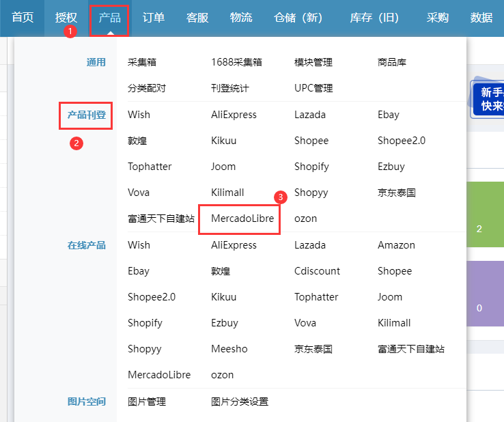Open Lazada under 在线产品
This screenshot has height=422, width=504.
click(310, 245)
